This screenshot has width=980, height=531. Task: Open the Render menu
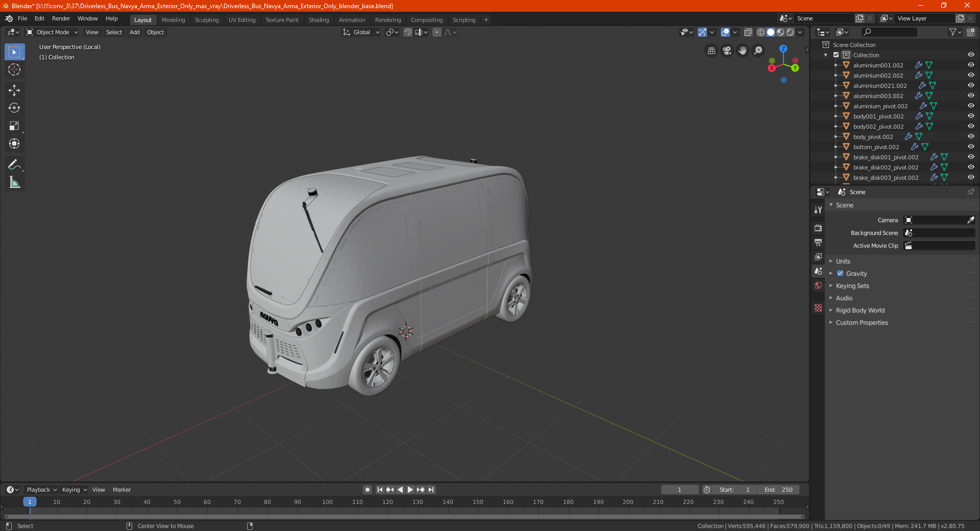61,18
